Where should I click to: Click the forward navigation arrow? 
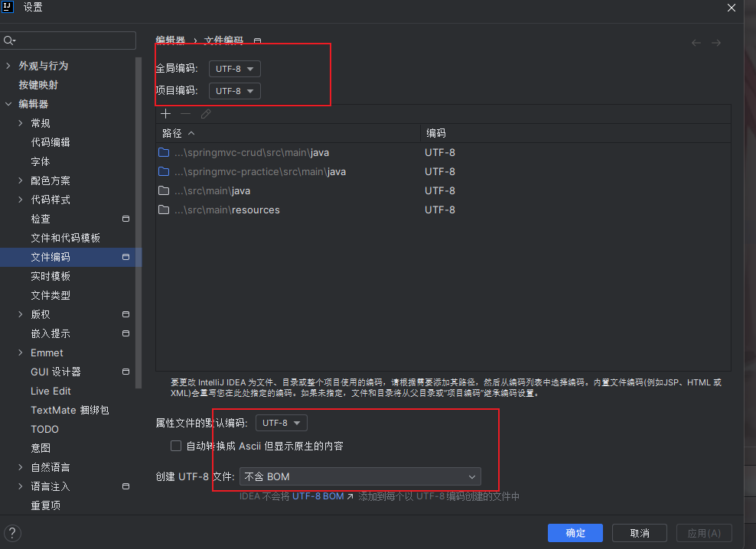717,43
